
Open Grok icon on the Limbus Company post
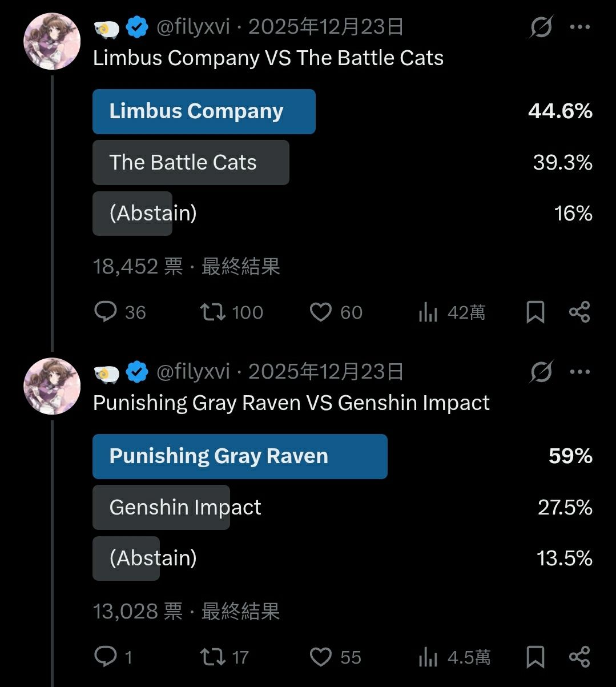point(541,27)
